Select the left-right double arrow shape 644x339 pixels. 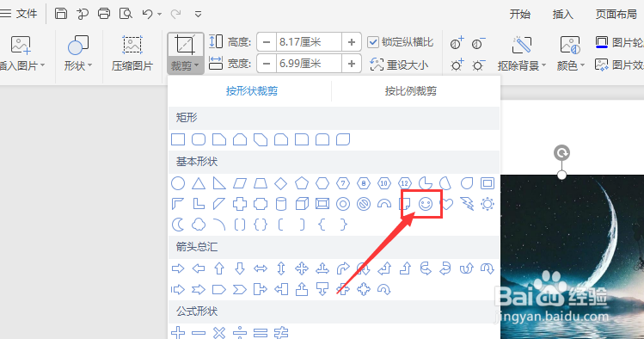click(x=261, y=268)
